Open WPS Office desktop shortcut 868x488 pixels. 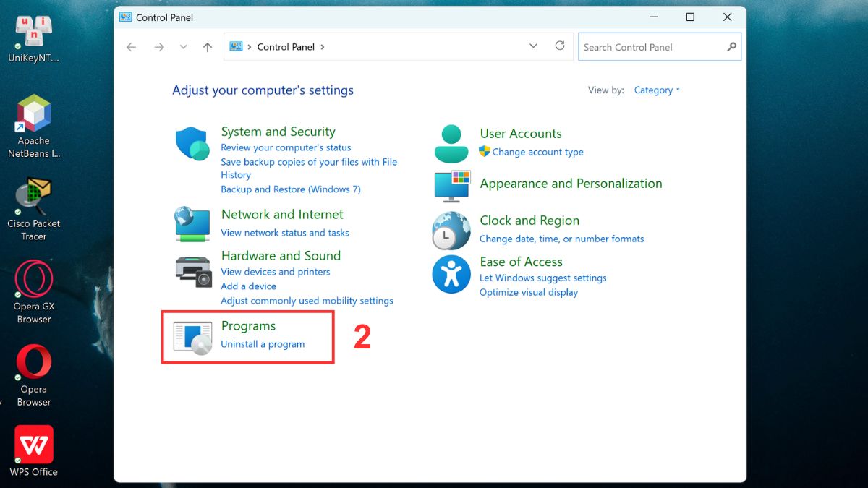click(x=34, y=451)
